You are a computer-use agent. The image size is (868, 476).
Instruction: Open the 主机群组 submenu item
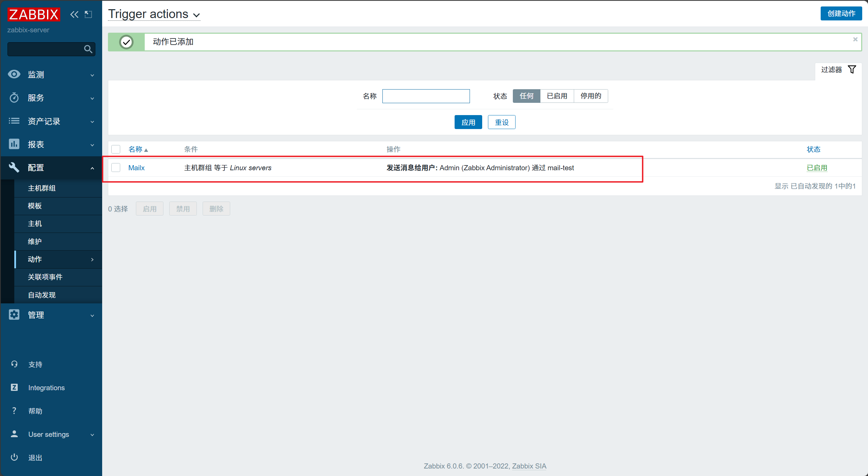click(x=42, y=188)
